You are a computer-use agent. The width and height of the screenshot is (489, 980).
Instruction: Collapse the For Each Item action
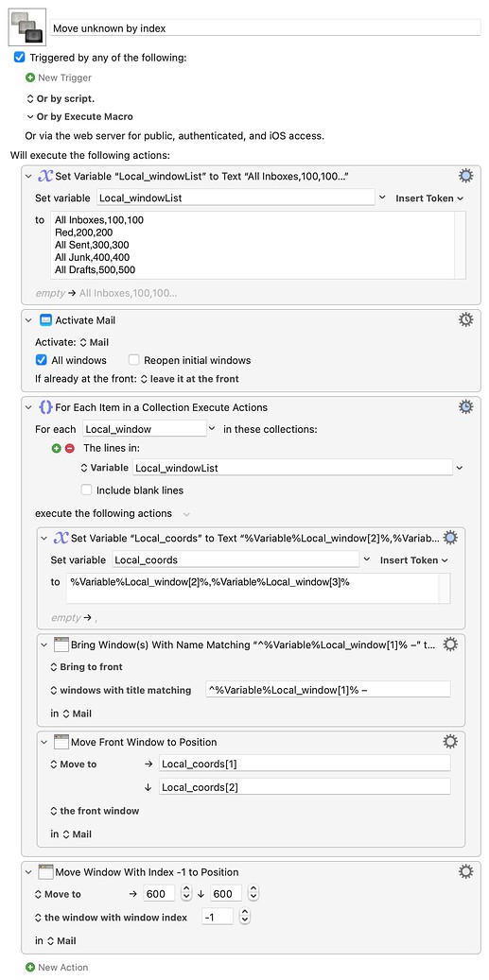28,407
